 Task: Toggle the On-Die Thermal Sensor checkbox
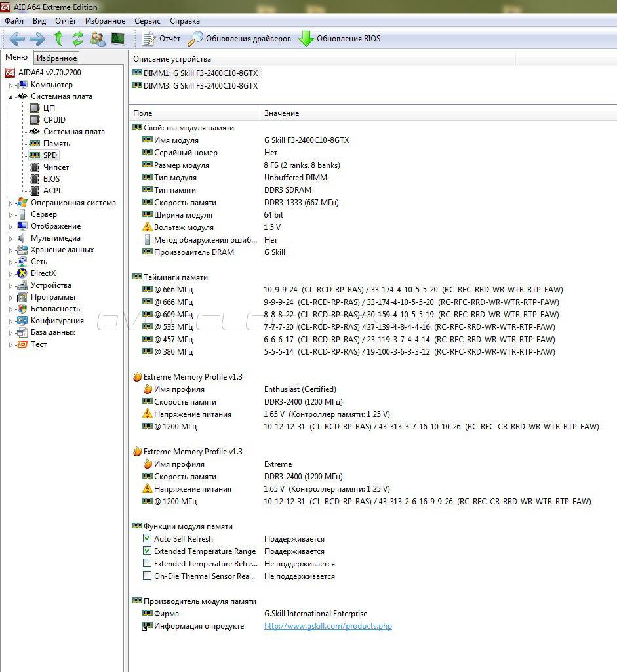pos(147,575)
